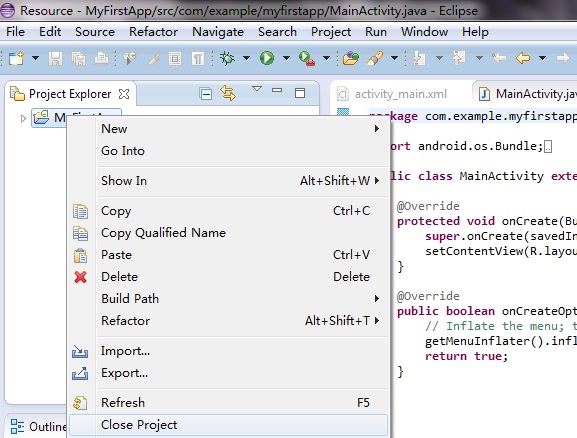Open the Project menu
Screen dimensions: 577x438
pyautogui.click(x=331, y=32)
